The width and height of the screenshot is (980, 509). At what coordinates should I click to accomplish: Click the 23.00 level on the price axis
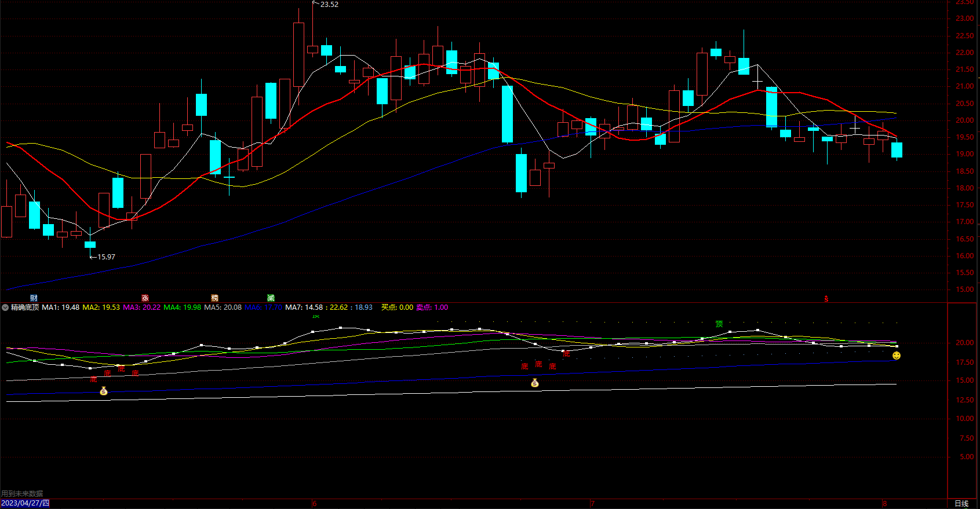pos(964,19)
